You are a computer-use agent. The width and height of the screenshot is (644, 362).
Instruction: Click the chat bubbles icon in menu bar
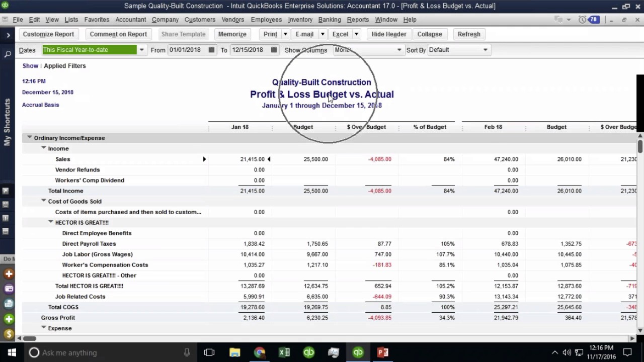pyautogui.click(x=558, y=20)
